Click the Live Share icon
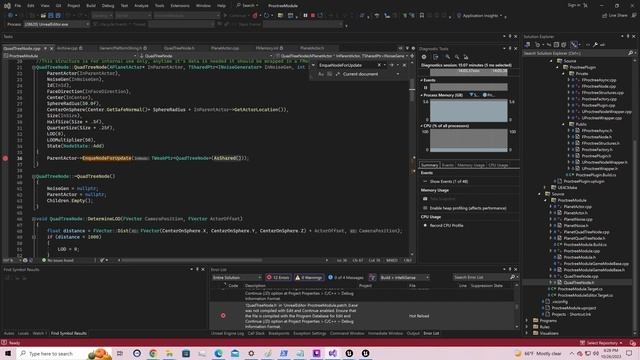Image resolution: width=640 pixels, height=360 pixels. click(604, 16)
